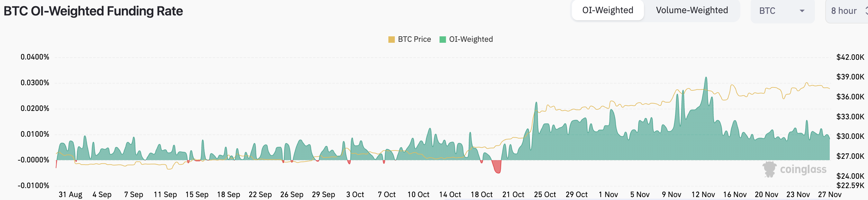Switch to the Volume-Weighted tab

[x=692, y=11]
